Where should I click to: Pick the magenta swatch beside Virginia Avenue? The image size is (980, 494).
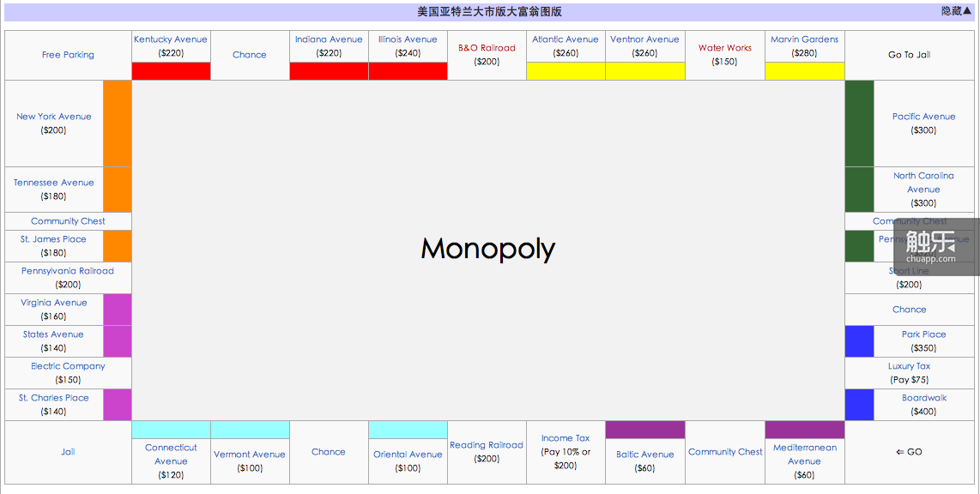pos(118,310)
